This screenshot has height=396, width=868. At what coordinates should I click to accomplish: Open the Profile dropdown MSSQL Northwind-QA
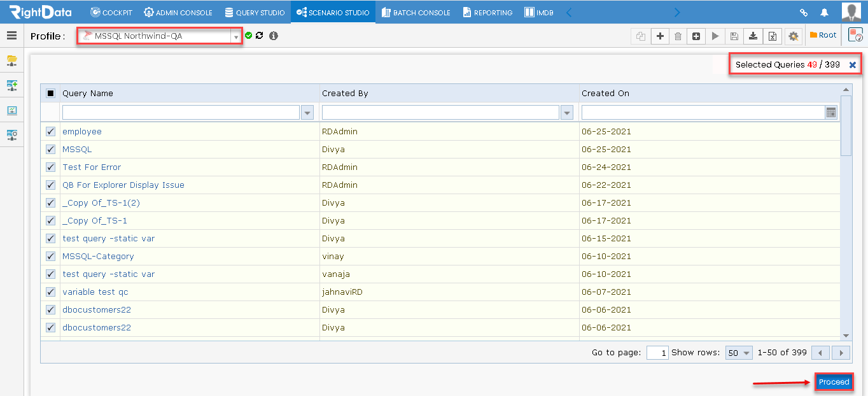click(159, 36)
